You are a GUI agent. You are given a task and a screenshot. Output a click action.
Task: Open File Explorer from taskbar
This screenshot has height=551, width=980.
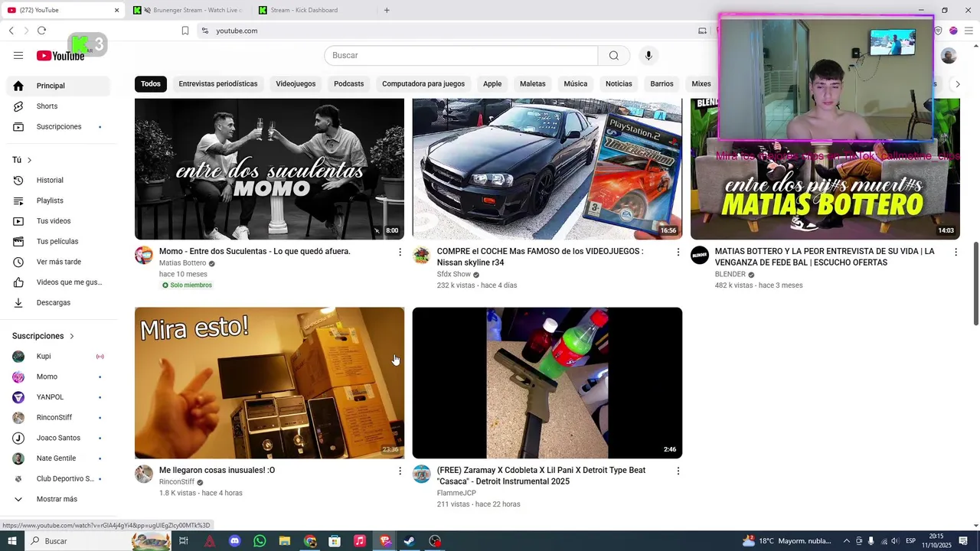coord(285,541)
